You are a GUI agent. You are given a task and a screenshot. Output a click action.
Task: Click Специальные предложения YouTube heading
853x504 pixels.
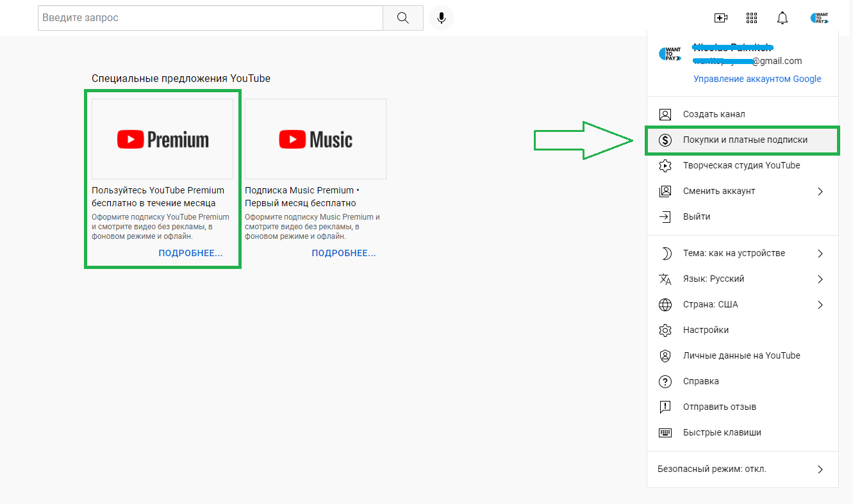(181, 78)
